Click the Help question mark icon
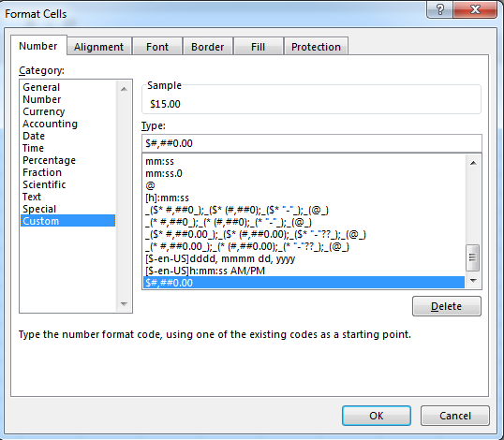Image resolution: width=504 pixels, height=440 pixels. point(439,9)
